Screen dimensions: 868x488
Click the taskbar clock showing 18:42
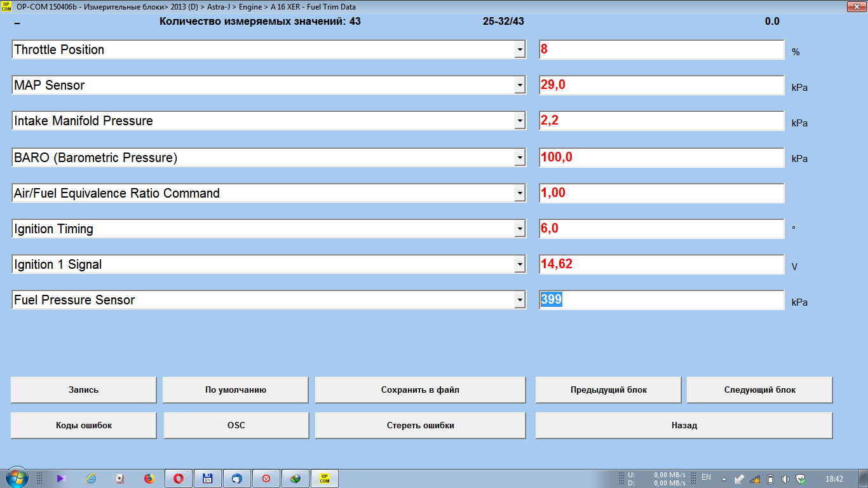(x=834, y=478)
